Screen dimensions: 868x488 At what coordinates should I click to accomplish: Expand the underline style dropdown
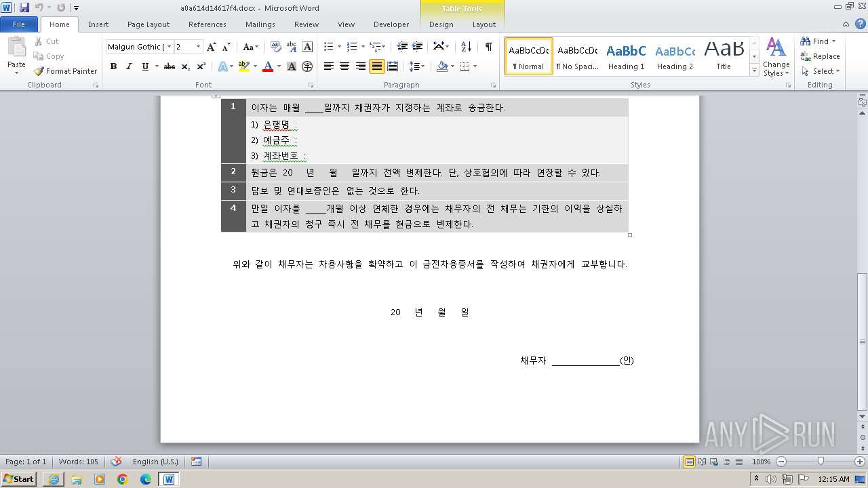tap(157, 66)
